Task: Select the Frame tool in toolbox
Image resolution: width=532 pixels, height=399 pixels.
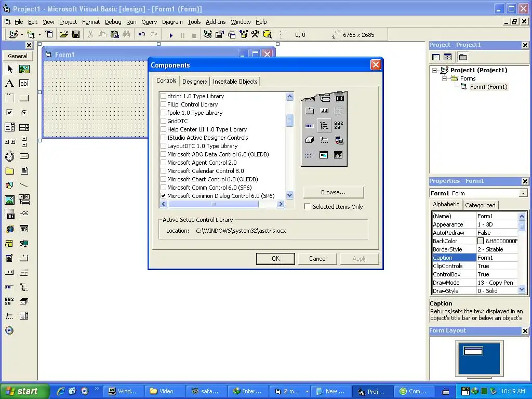Action: tap(10, 98)
